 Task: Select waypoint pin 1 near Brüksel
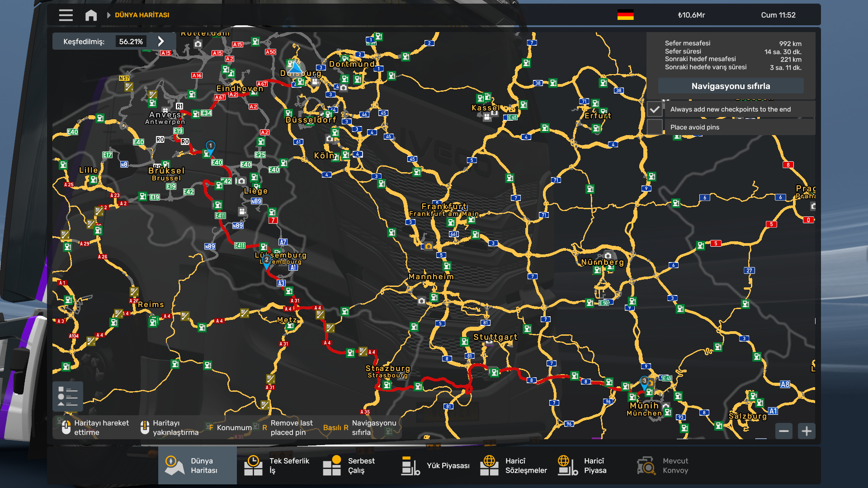[210, 147]
